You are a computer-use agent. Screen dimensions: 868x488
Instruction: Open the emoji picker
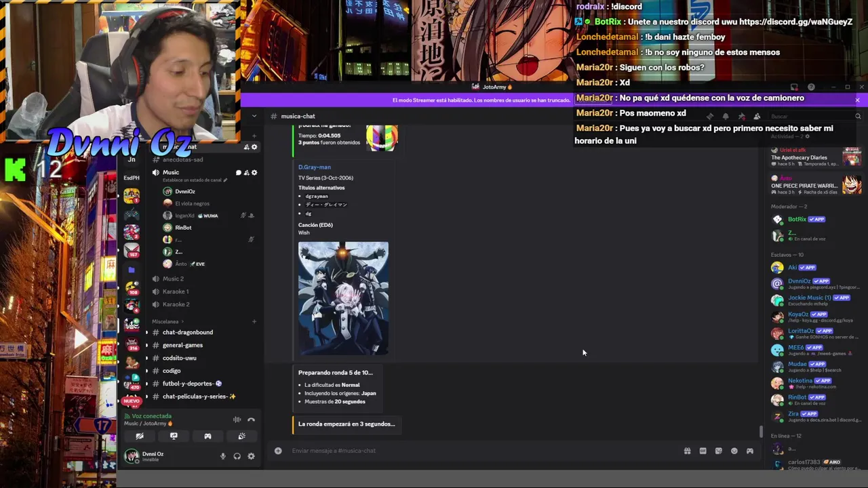734,451
